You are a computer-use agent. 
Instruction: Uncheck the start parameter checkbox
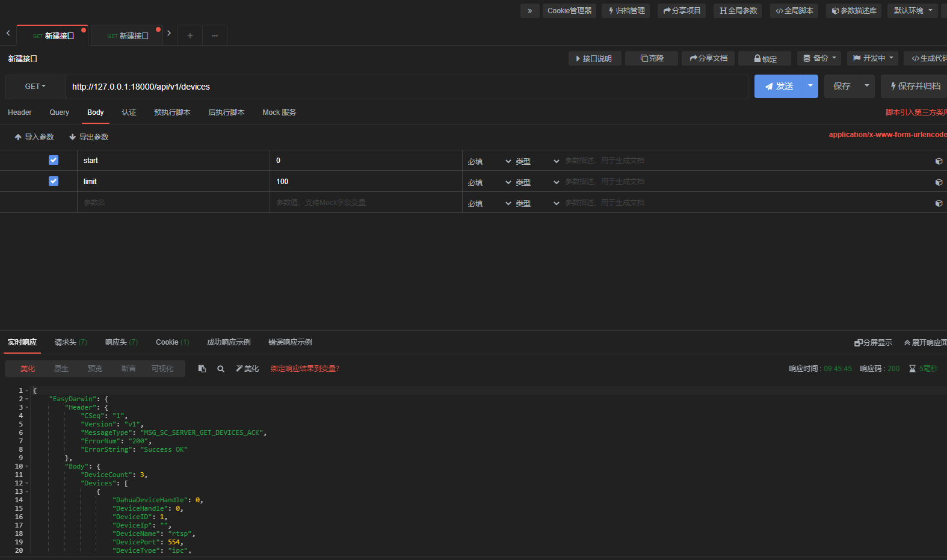pos(54,160)
